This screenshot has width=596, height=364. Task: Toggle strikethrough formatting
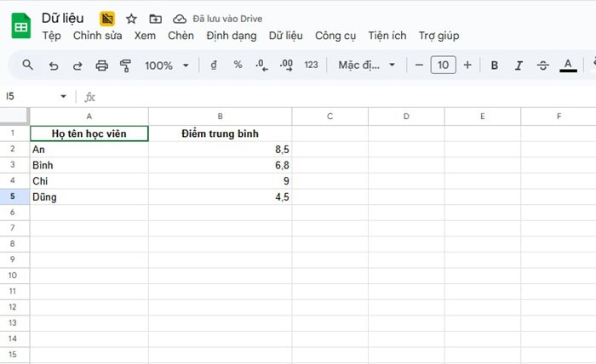coord(543,65)
